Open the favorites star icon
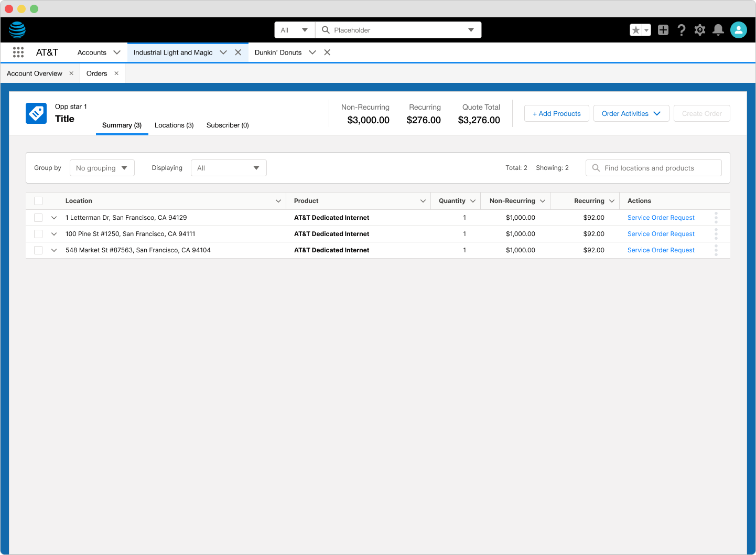756x555 pixels. [636, 30]
